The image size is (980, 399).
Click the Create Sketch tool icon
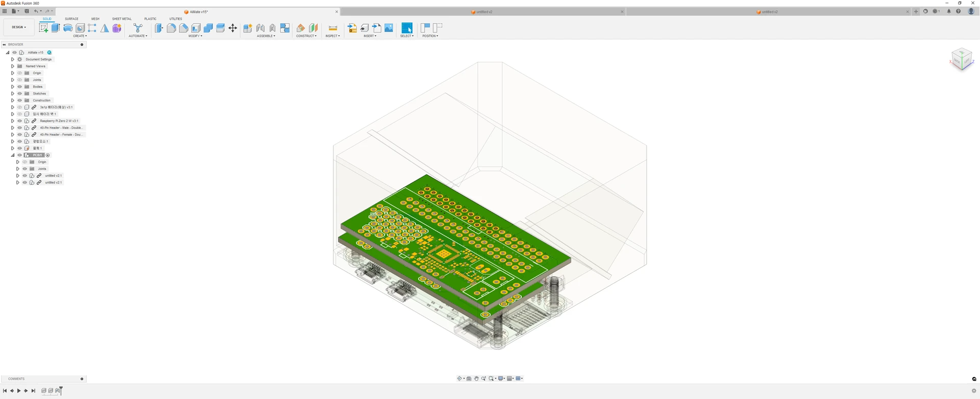click(x=43, y=28)
